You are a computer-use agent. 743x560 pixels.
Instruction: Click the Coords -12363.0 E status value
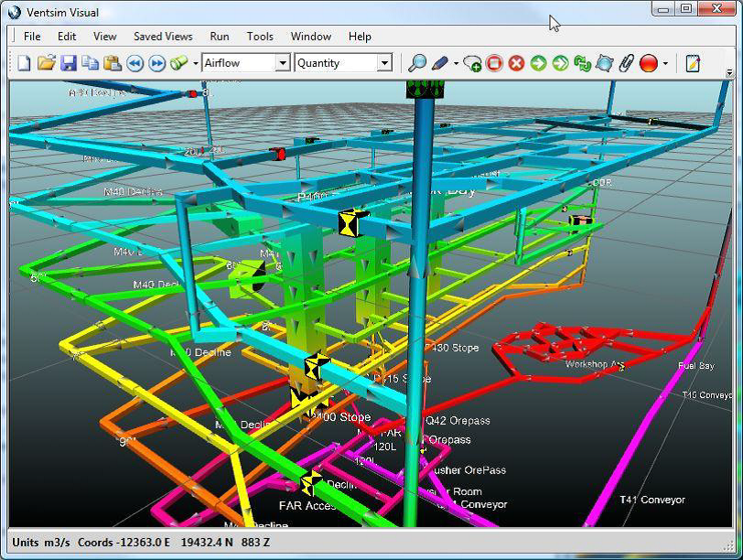click(x=124, y=543)
